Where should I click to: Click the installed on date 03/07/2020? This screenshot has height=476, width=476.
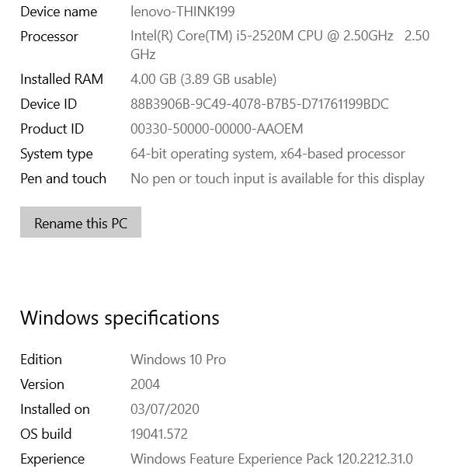click(165, 409)
